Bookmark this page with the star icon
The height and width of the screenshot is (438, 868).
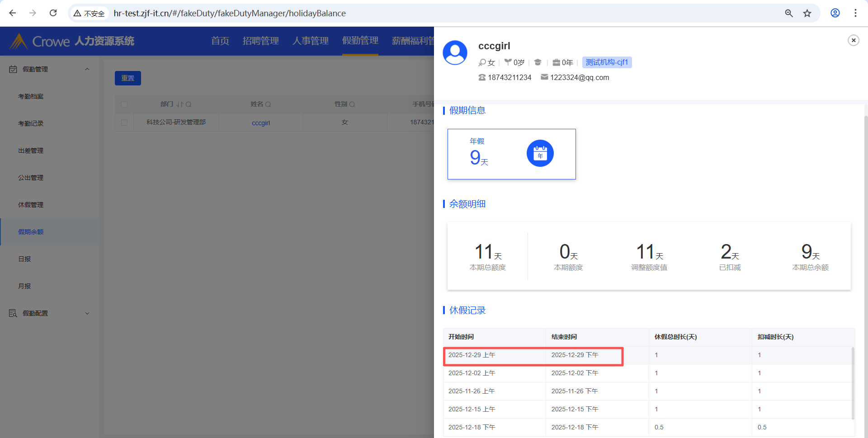point(807,13)
